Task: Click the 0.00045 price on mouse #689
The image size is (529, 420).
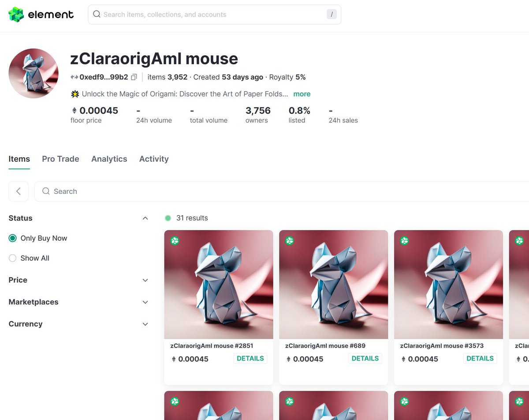Action: click(x=308, y=359)
